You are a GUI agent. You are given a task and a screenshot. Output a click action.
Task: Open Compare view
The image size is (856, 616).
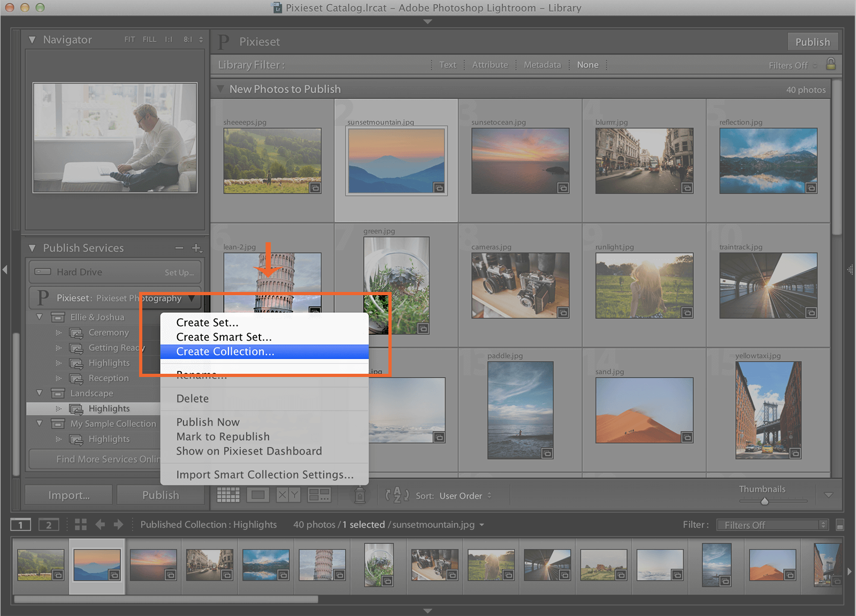click(x=288, y=495)
